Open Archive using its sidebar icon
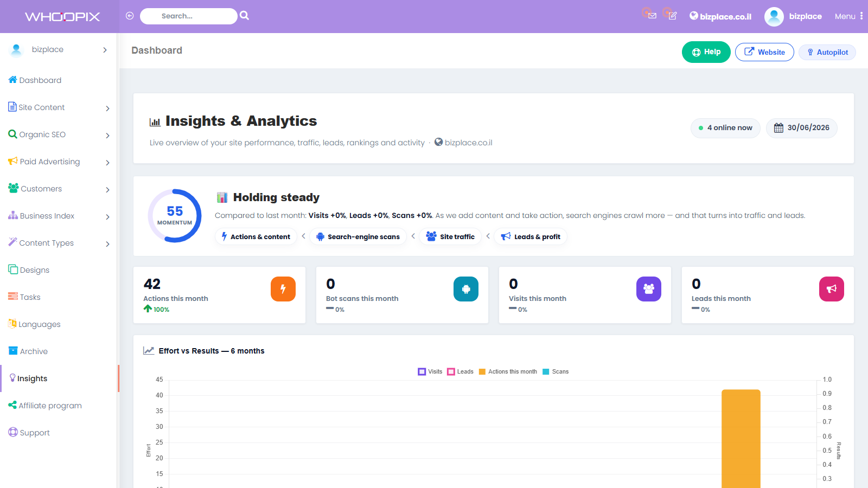868x488 pixels. pos(13,351)
